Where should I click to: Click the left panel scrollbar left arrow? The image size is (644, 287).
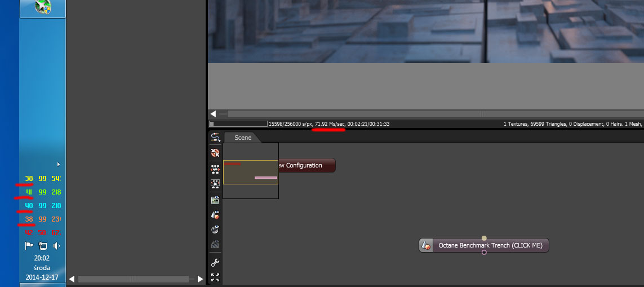point(72,279)
